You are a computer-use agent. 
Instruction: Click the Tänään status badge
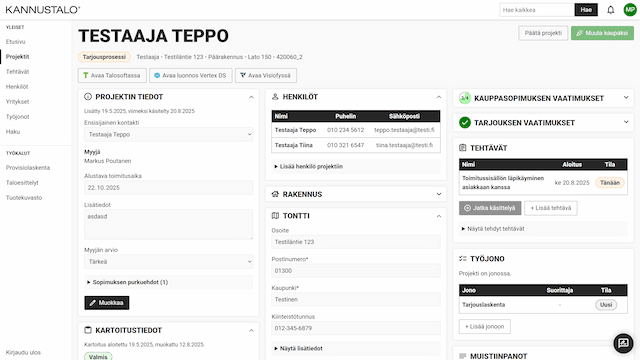(610, 182)
